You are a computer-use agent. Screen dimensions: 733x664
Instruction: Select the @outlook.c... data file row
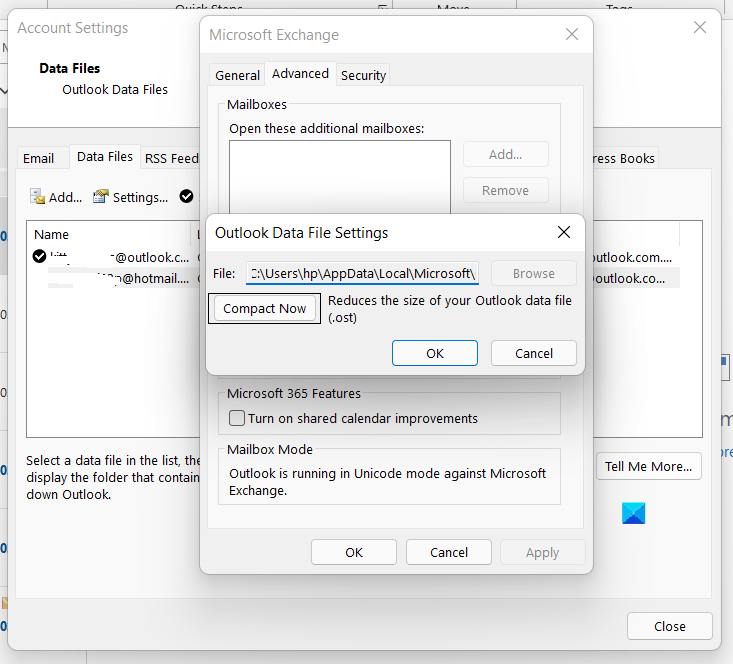111,257
